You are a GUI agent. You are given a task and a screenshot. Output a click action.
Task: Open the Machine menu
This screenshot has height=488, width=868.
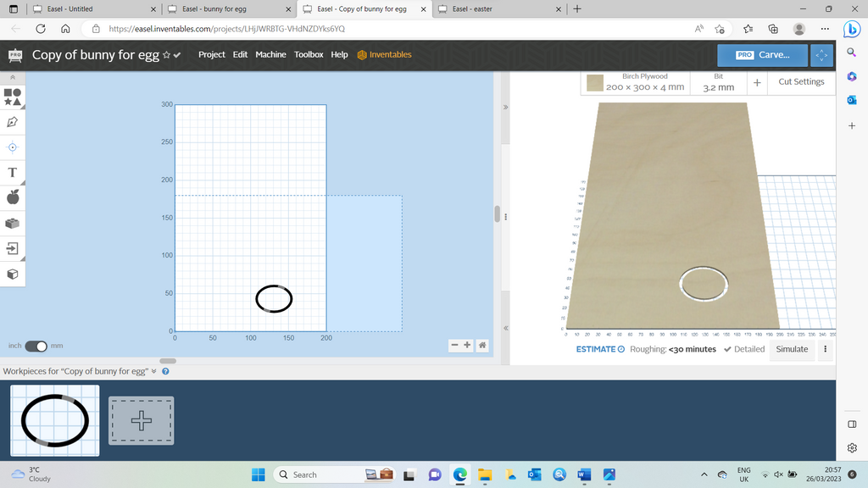[x=270, y=54]
